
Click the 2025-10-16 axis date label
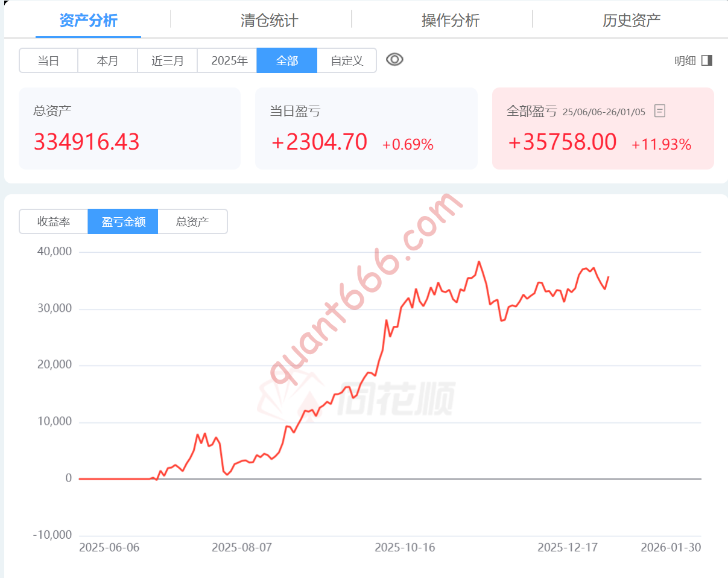click(405, 548)
